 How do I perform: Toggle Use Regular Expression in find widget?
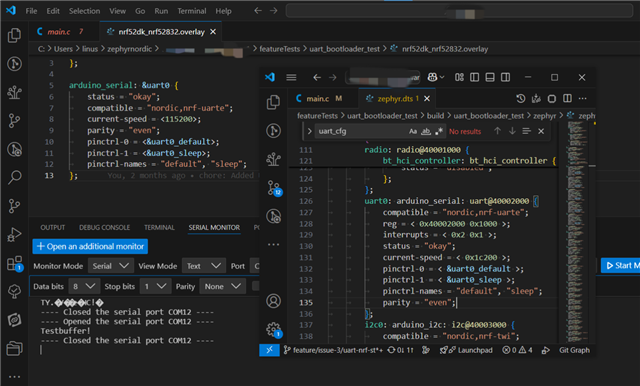(439, 131)
